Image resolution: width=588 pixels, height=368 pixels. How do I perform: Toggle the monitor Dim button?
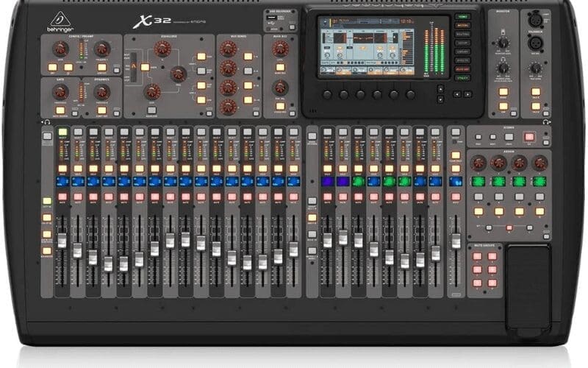tap(503, 106)
